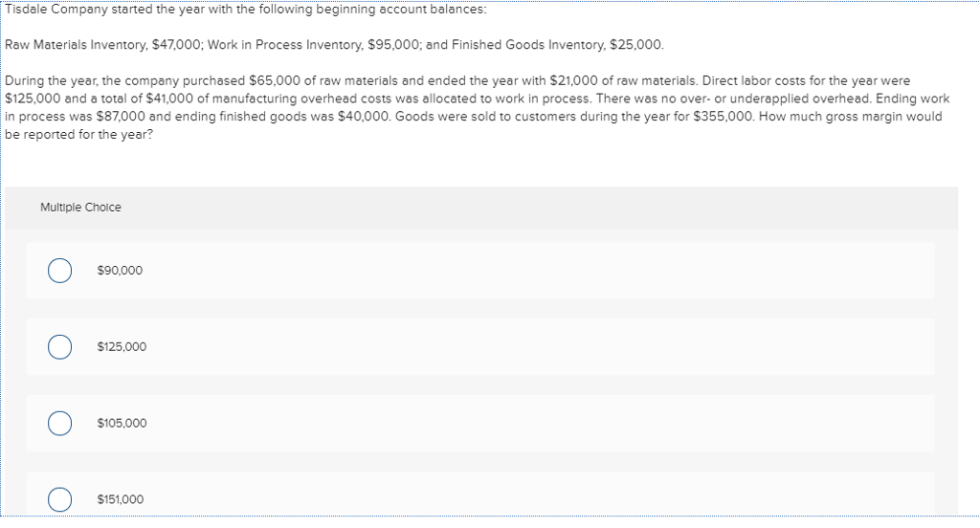
Task: Choose the $125,000 radio button option
Action: coord(59,347)
